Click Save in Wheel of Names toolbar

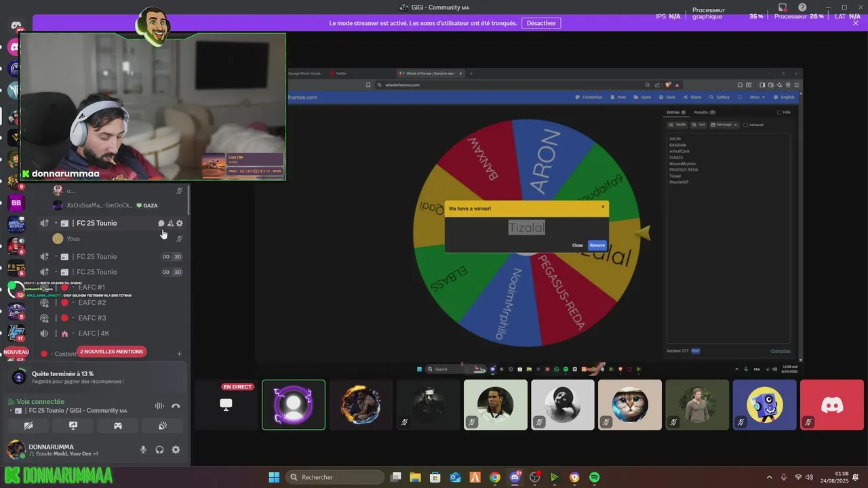667,97
